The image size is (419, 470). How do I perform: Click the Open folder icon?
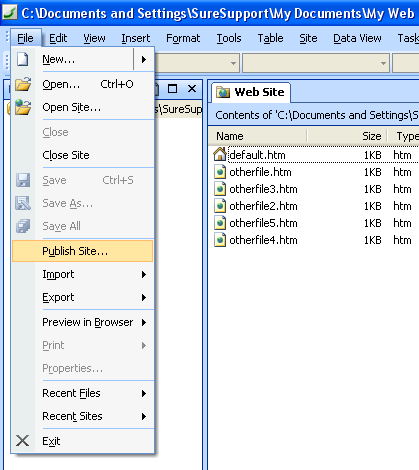pos(23,84)
